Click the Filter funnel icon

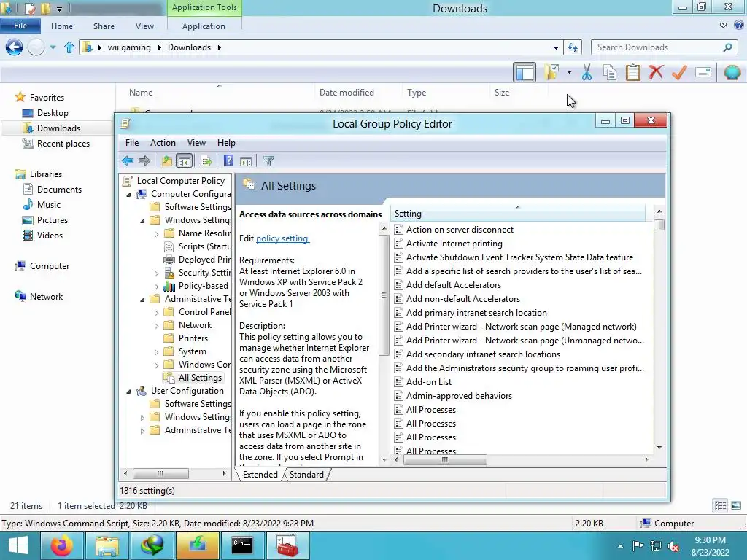268,161
